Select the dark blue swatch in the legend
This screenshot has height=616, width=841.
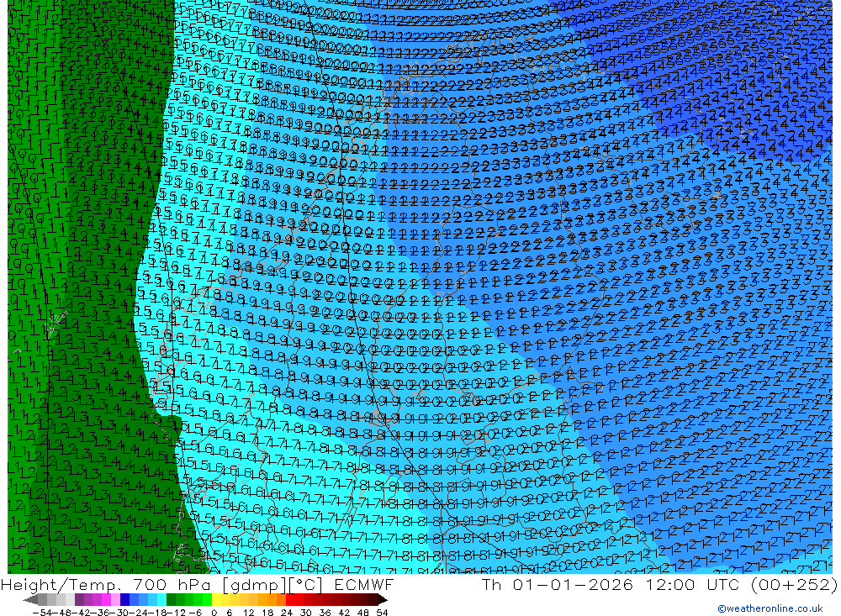tap(124, 599)
